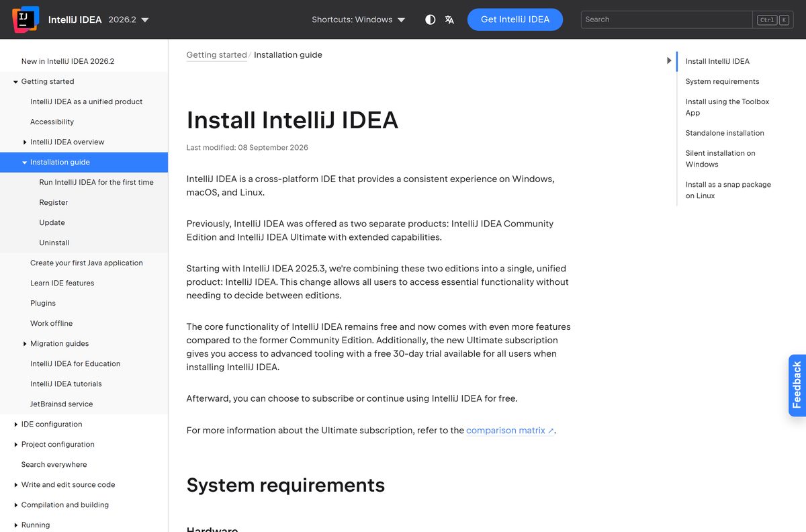The image size is (806, 532).
Task: Click the Installation guide breadcrumb text
Action: coord(288,55)
